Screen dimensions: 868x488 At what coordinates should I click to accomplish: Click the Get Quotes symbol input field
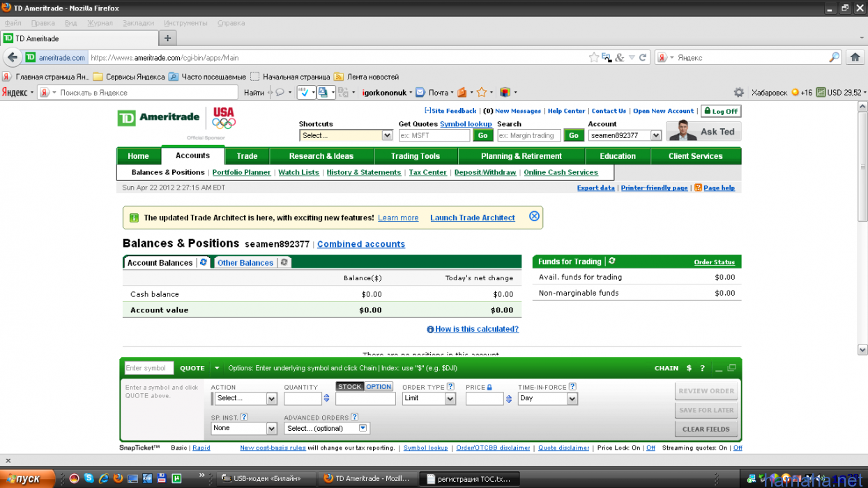point(434,135)
